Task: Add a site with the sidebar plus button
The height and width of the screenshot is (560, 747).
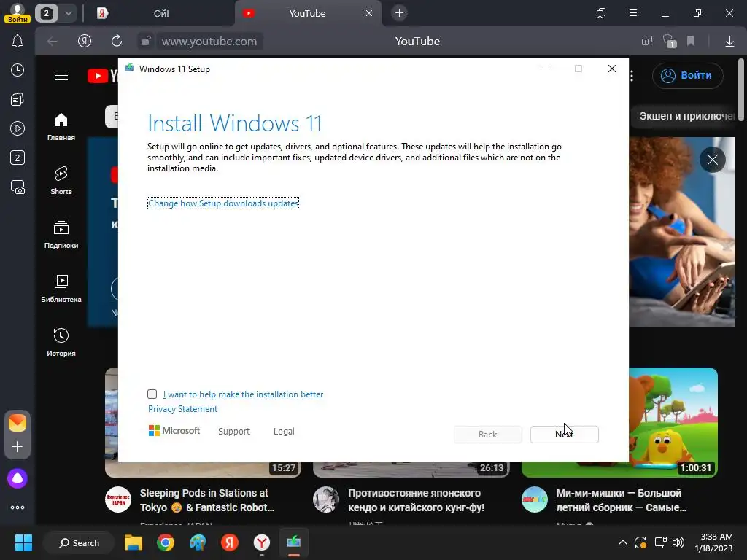Action: tap(18, 447)
